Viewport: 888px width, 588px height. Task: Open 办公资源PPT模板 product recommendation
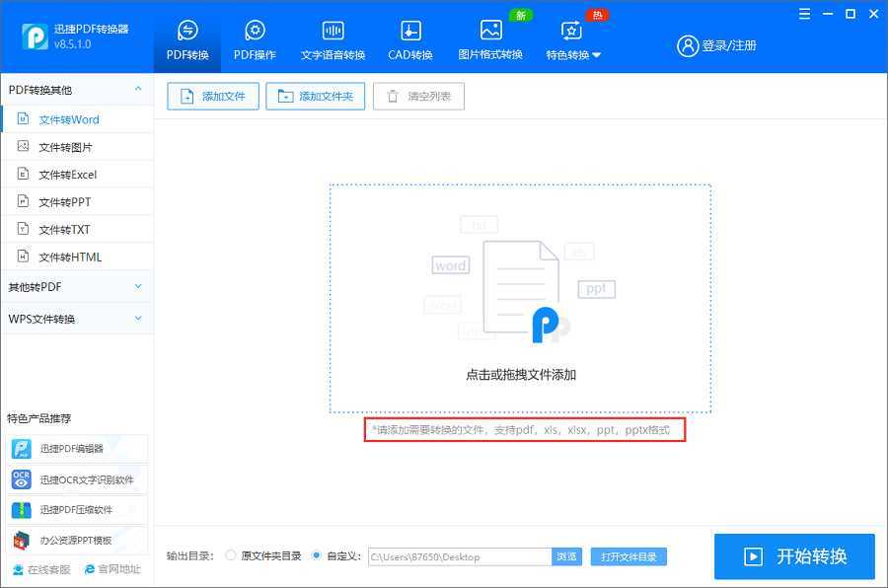tap(78, 541)
